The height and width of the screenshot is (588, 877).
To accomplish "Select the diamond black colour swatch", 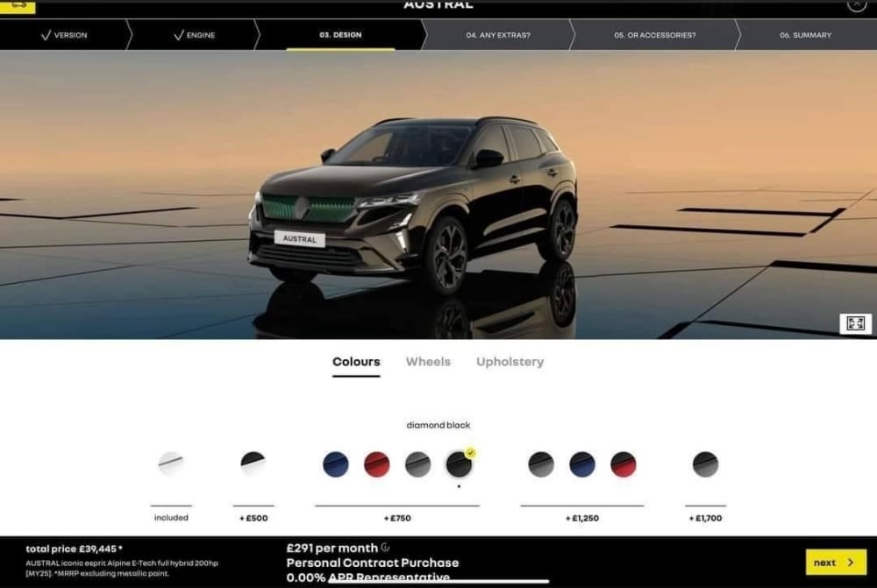I will pos(460,464).
